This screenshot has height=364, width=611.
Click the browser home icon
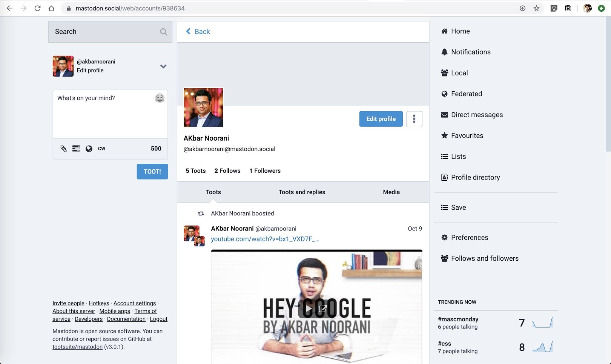pyautogui.click(x=51, y=8)
